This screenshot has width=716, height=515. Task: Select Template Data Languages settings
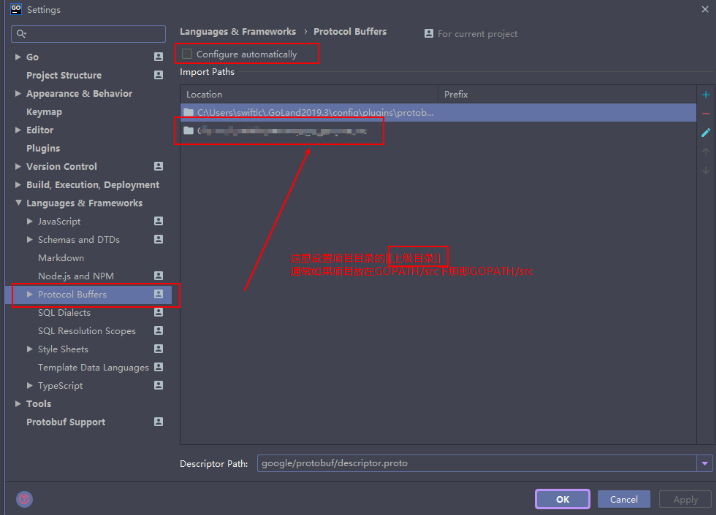[93, 368]
